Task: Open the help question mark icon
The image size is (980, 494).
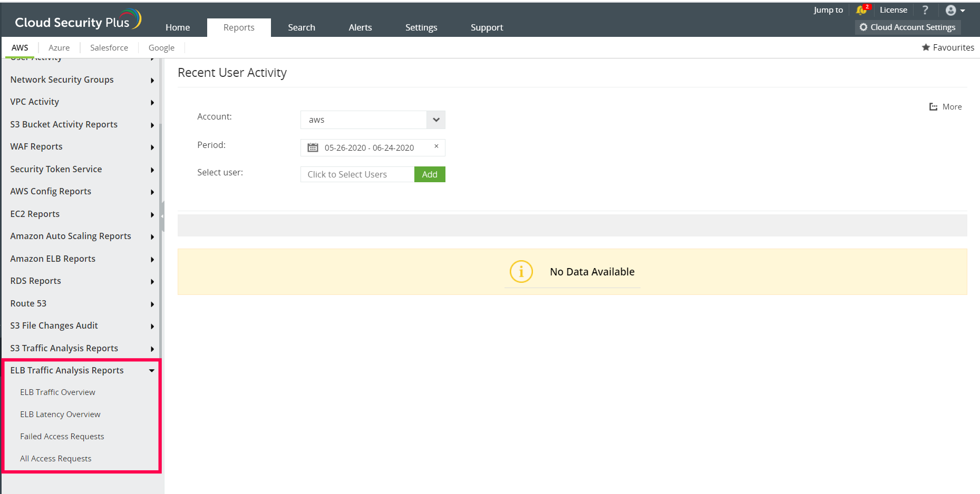Action: click(x=925, y=9)
